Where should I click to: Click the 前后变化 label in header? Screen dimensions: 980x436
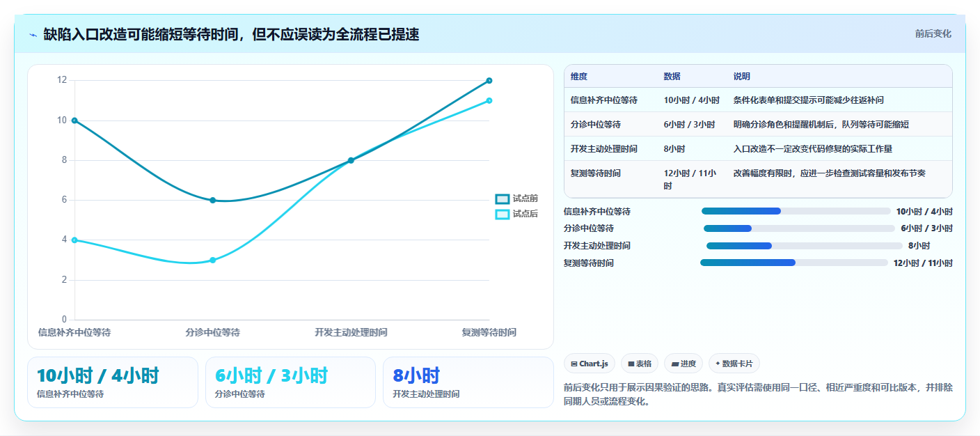(933, 34)
